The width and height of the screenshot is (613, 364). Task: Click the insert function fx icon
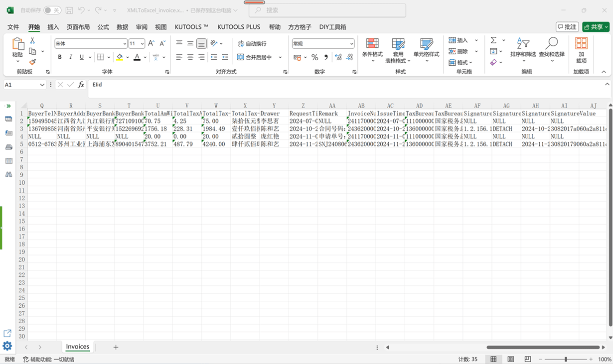coord(81,85)
